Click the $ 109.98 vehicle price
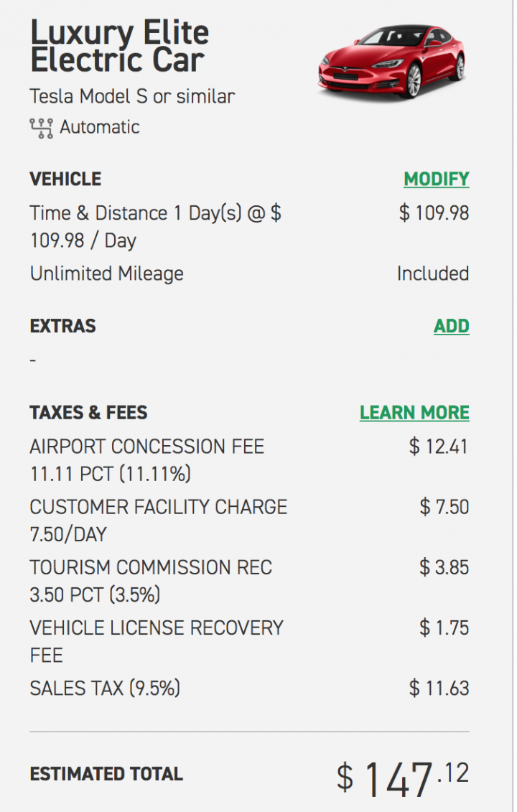The width and height of the screenshot is (517, 812). 434,213
